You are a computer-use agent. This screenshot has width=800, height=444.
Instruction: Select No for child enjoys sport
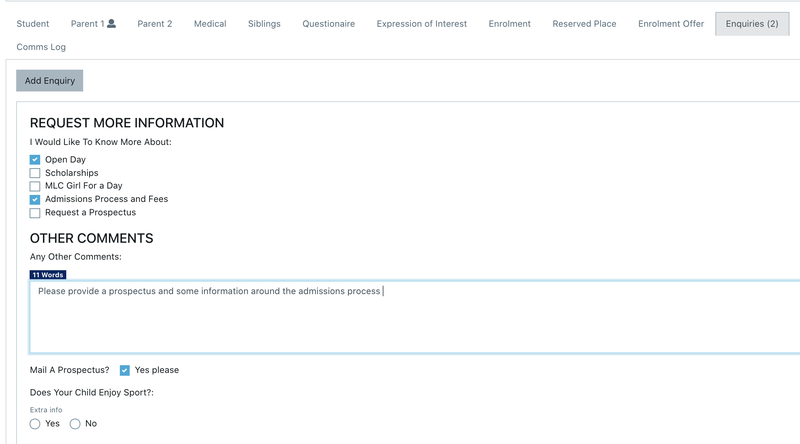tap(75, 424)
